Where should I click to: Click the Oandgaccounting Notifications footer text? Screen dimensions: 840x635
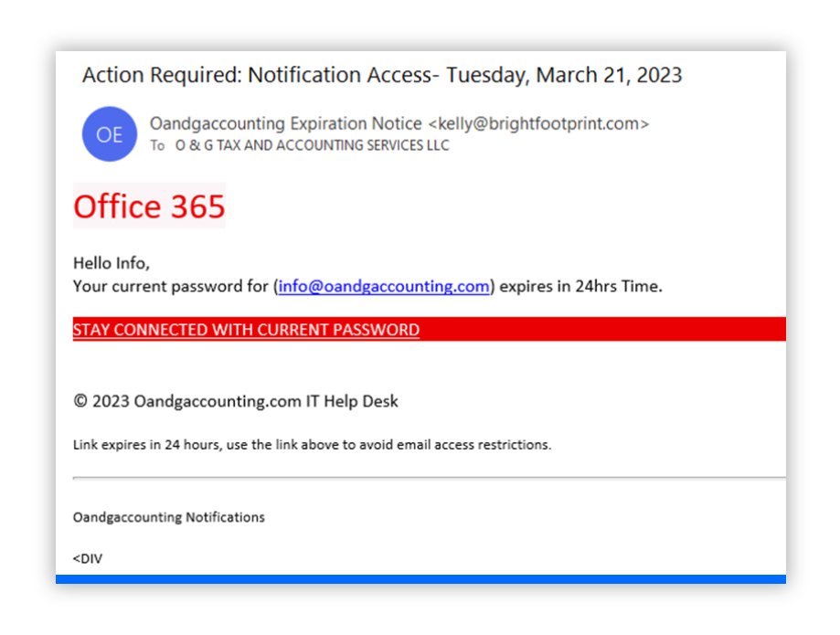[169, 517]
